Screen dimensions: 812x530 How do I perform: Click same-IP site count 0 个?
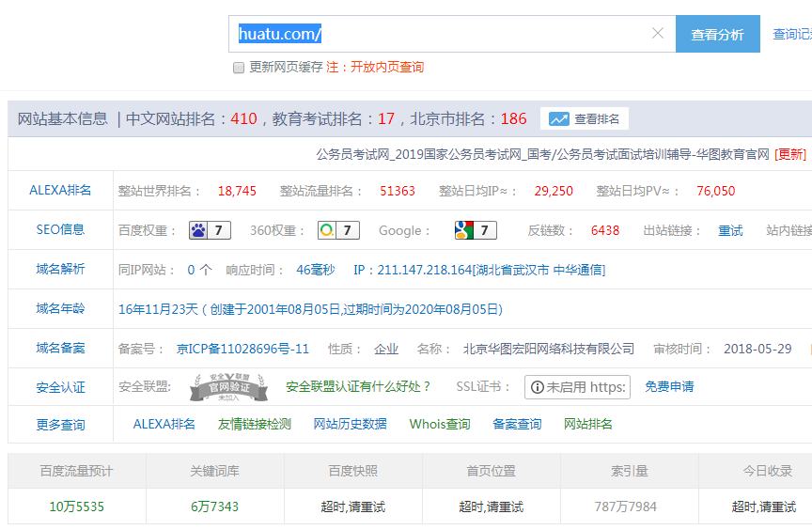199,270
